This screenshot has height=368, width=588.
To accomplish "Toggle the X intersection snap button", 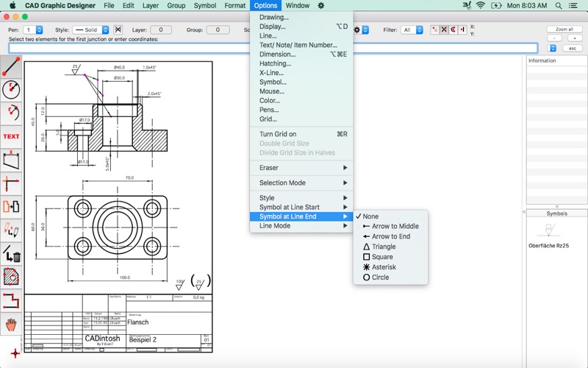I will pos(444,29).
